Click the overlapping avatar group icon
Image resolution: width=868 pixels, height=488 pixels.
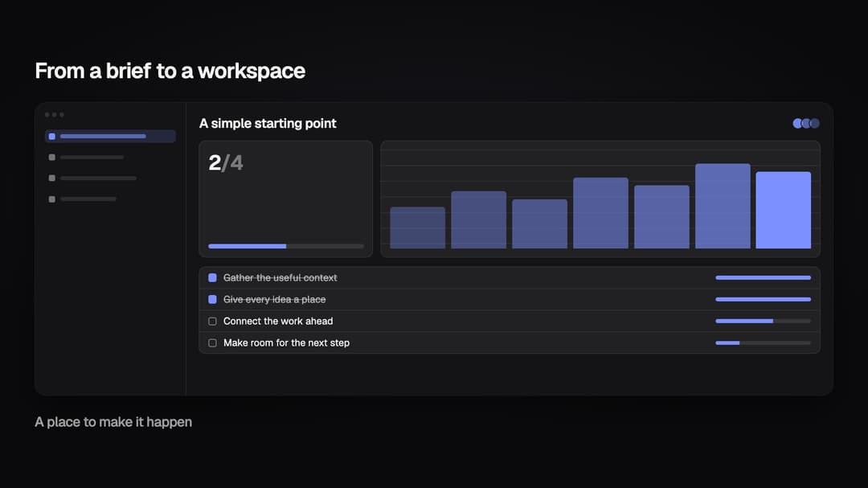click(806, 124)
